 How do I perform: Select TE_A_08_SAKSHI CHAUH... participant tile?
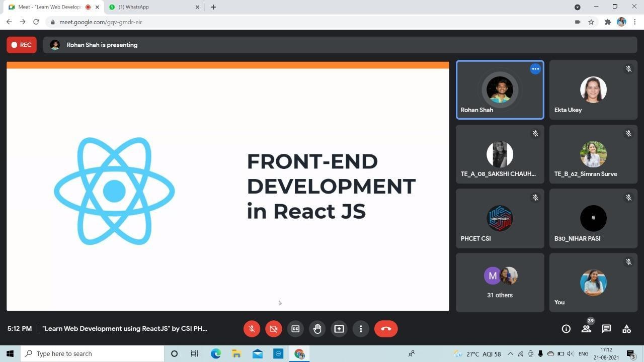(x=500, y=154)
